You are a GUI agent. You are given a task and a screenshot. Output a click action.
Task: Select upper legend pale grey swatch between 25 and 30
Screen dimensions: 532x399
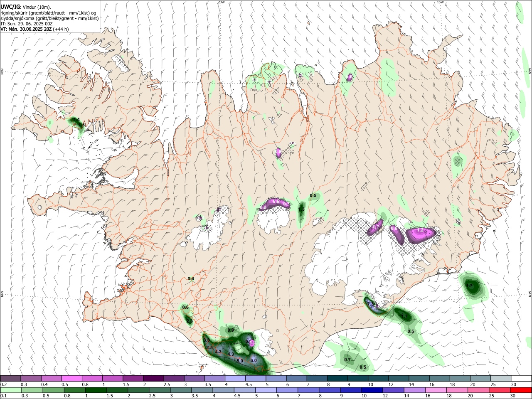coord(501,379)
